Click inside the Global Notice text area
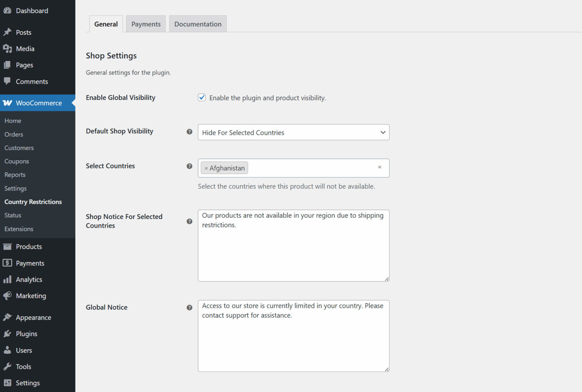 [x=294, y=335]
